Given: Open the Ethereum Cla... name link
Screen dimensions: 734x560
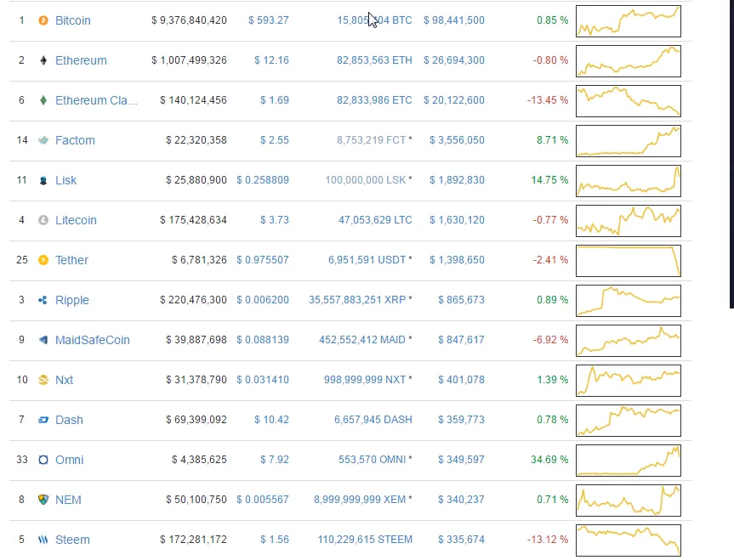Looking at the screenshot, I should pos(96,100).
